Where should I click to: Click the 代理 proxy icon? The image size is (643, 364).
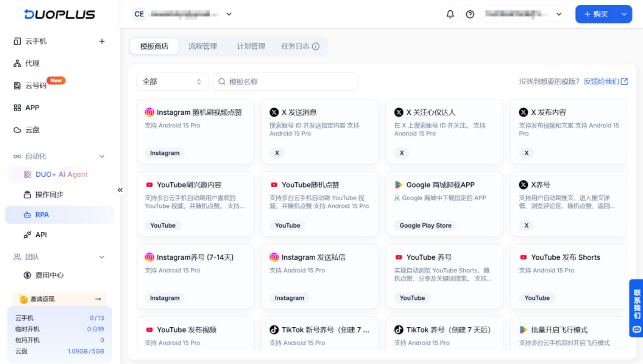pyautogui.click(x=17, y=63)
